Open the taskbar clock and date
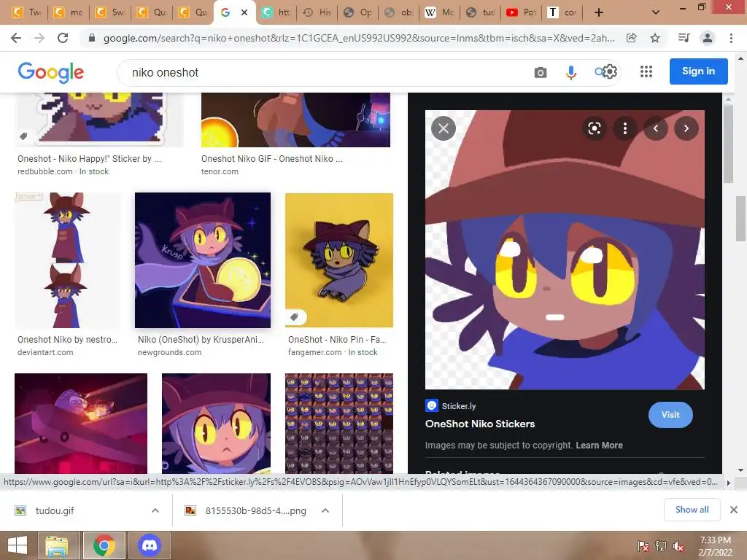Image resolution: width=747 pixels, height=560 pixels. point(715,546)
